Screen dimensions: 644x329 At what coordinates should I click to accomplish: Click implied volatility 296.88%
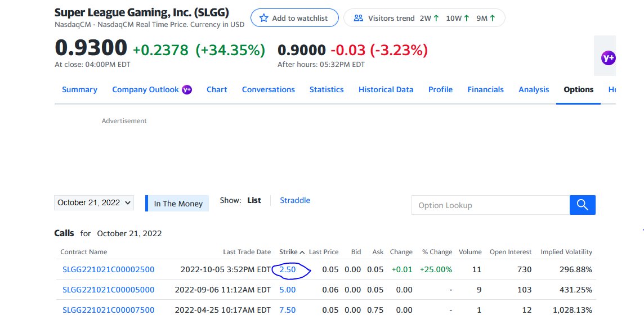(x=576, y=269)
